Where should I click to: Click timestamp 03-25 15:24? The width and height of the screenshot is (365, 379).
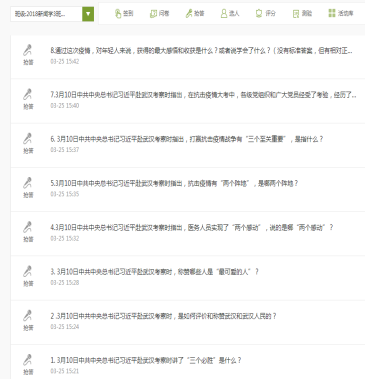tap(65, 327)
